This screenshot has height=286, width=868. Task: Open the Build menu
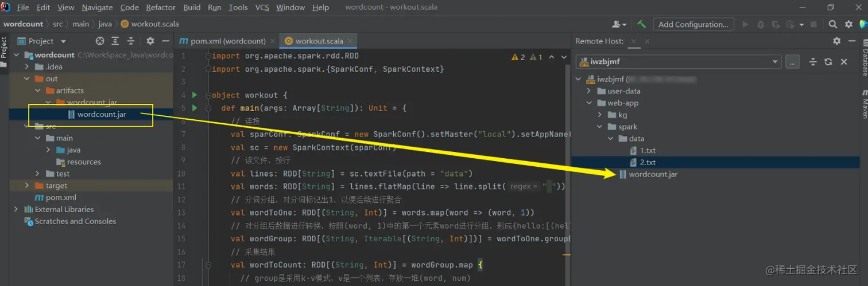192,7
